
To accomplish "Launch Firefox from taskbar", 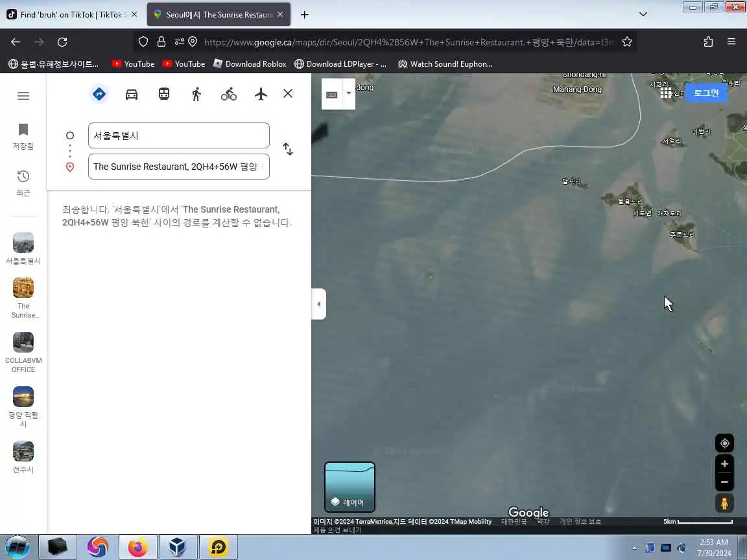I will click(x=137, y=547).
